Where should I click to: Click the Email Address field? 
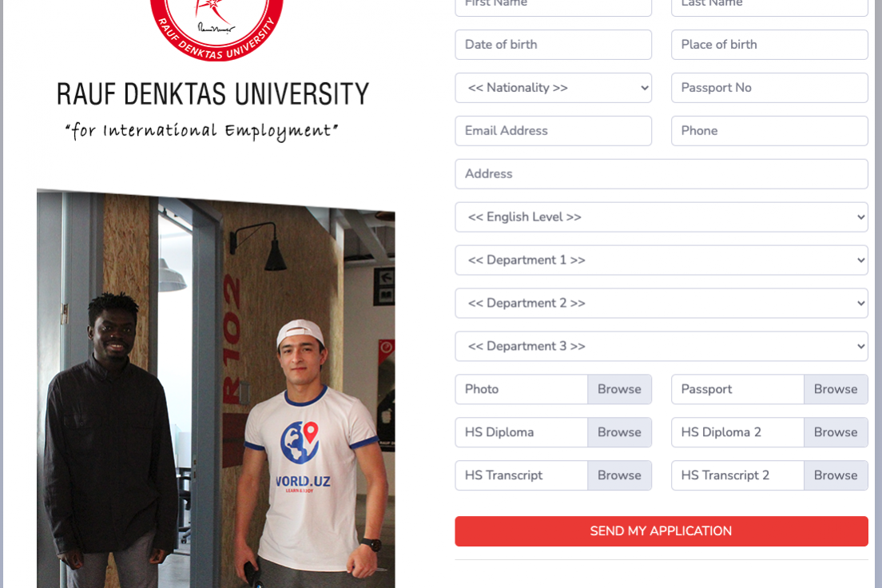click(553, 131)
